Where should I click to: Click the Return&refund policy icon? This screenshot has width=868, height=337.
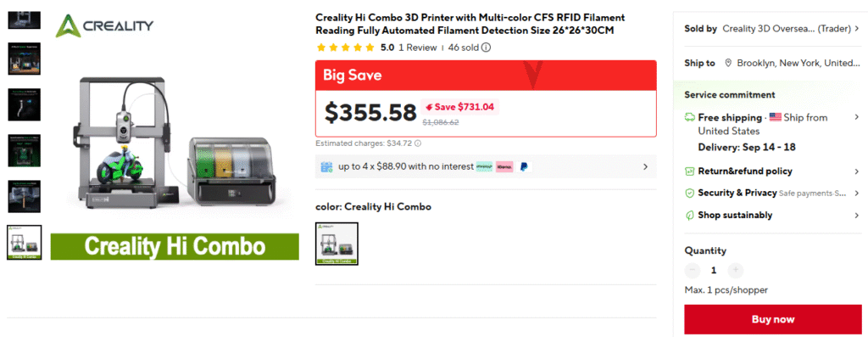point(690,171)
